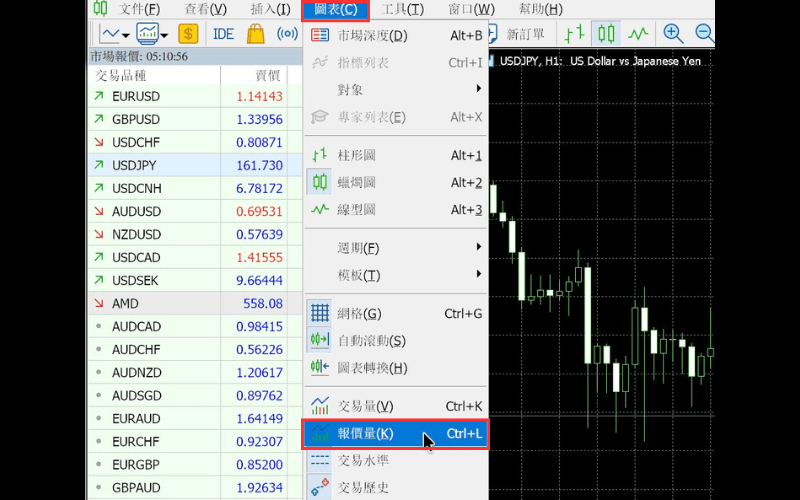800x500 pixels.
Task: Select the EURGBP symbol row
Action: (195, 464)
